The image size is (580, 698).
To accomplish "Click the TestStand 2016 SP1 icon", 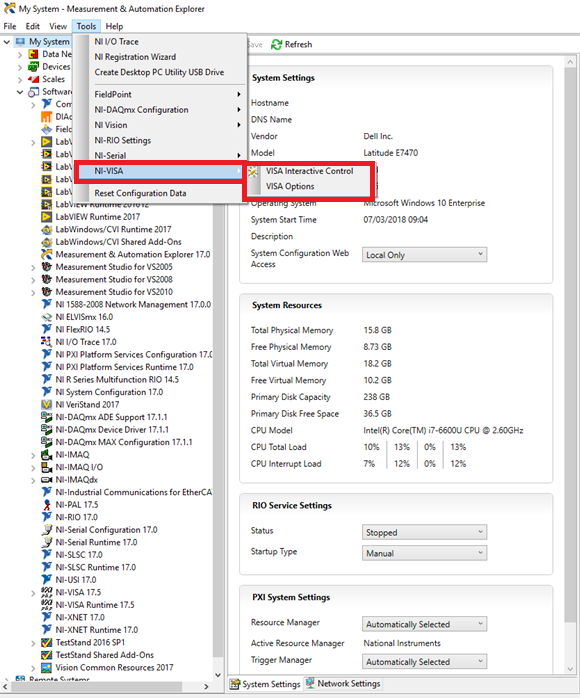I will [46, 642].
